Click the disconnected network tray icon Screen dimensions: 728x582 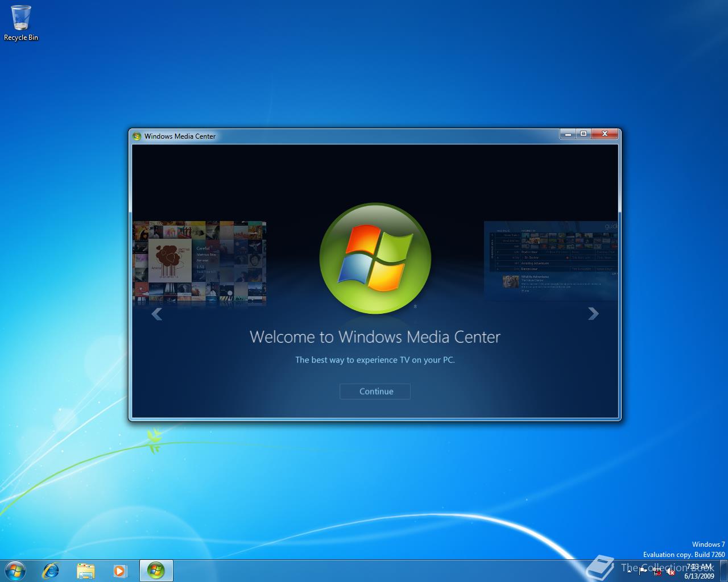point(657,571)
